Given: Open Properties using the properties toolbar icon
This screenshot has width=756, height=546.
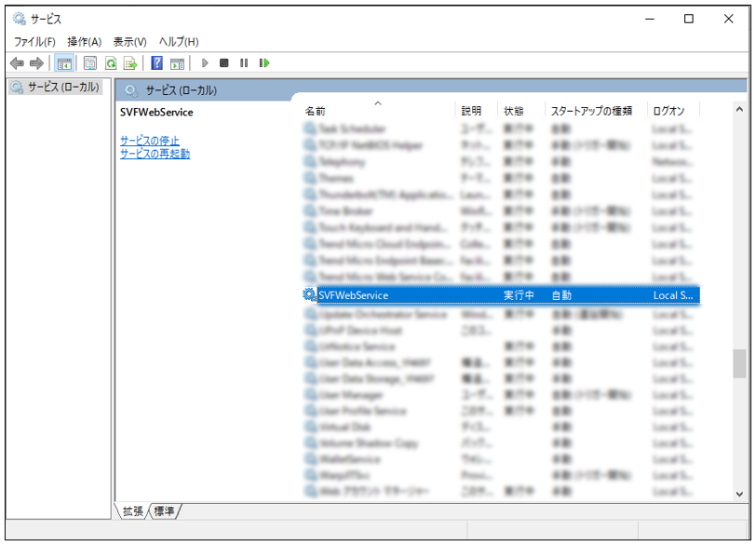Looking at the screenshot, I should (88, 63).
